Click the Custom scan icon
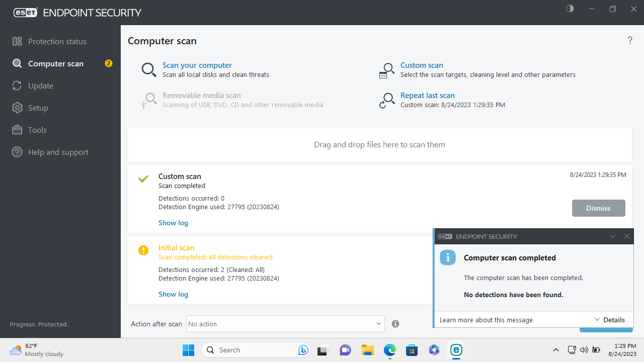Screen dimensions: 644x362 coord(386,70)
